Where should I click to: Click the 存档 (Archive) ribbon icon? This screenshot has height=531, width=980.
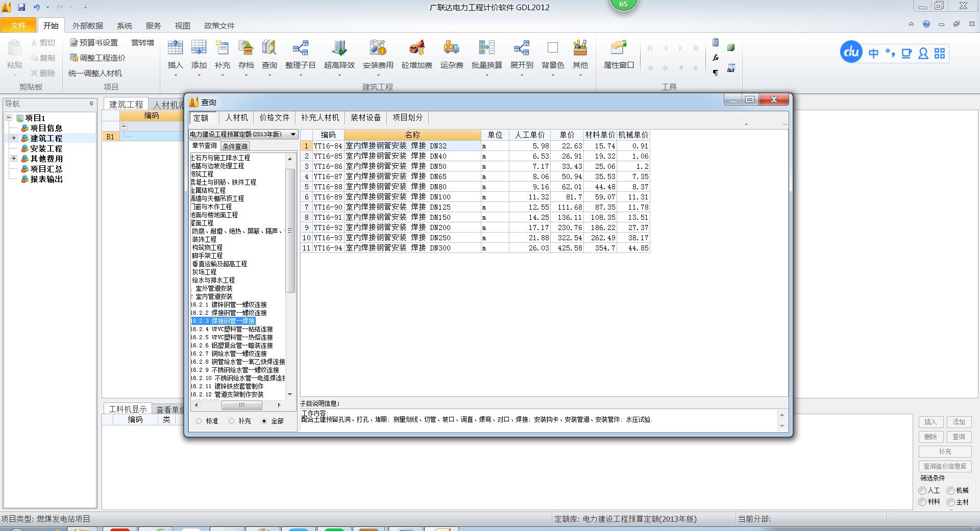[246, 48]
